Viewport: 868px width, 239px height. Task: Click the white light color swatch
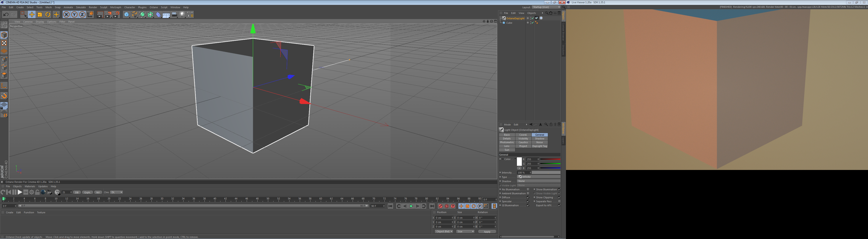[x=519, y=162]
